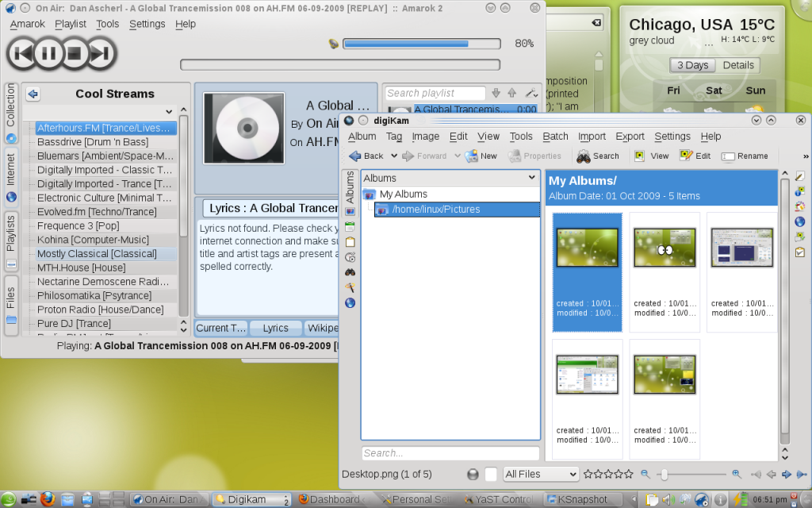The height and width of the screenshot is (508, 812).
Task: Open the timeline sidebar icon
Action: (350, 257)
